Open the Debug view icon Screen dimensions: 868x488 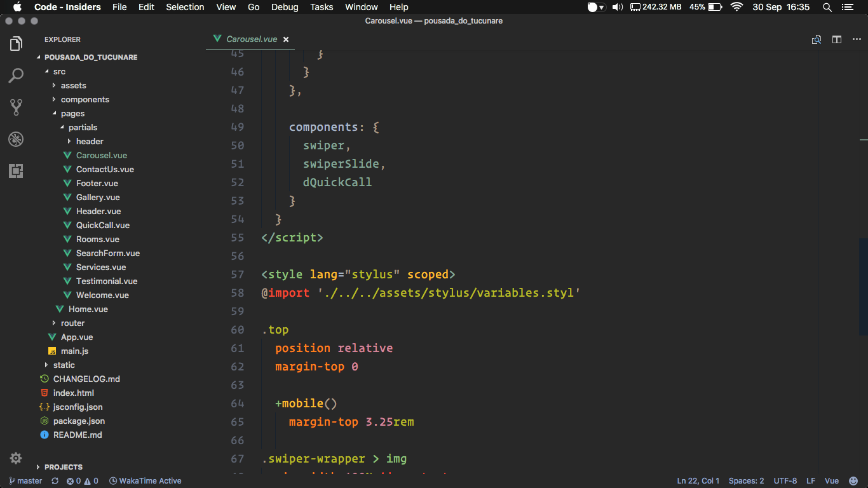click(x=16, y=139)
